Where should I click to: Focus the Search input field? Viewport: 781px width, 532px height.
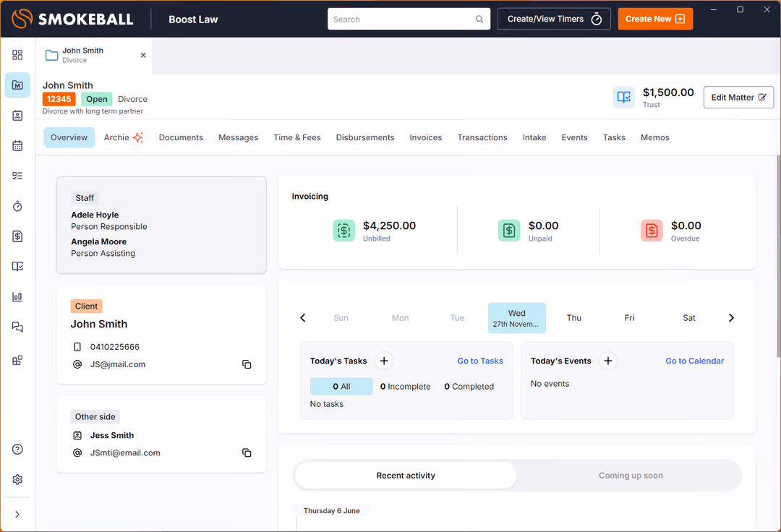point(409,19)
